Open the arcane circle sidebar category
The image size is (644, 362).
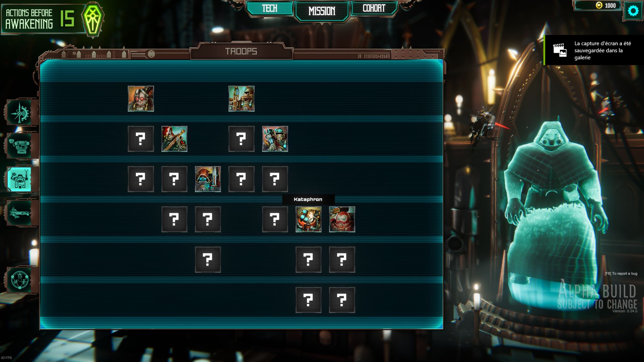(20, 280)
